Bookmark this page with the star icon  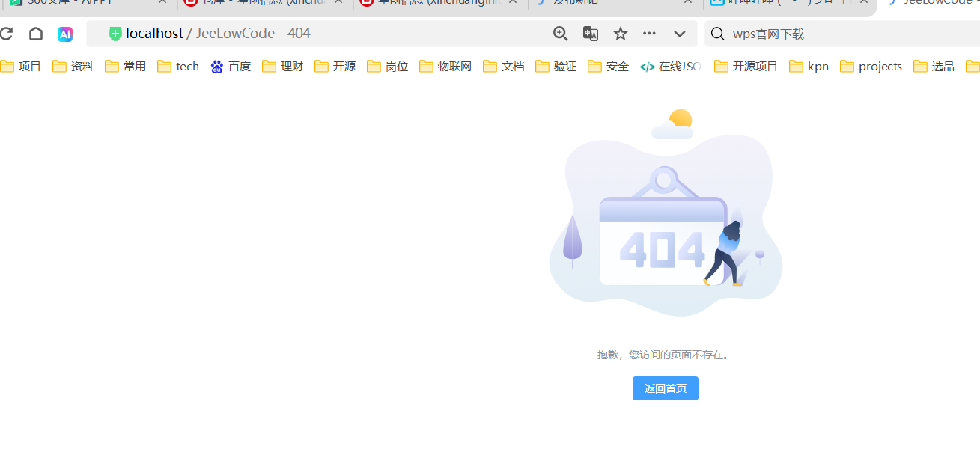tap(621, 34)
